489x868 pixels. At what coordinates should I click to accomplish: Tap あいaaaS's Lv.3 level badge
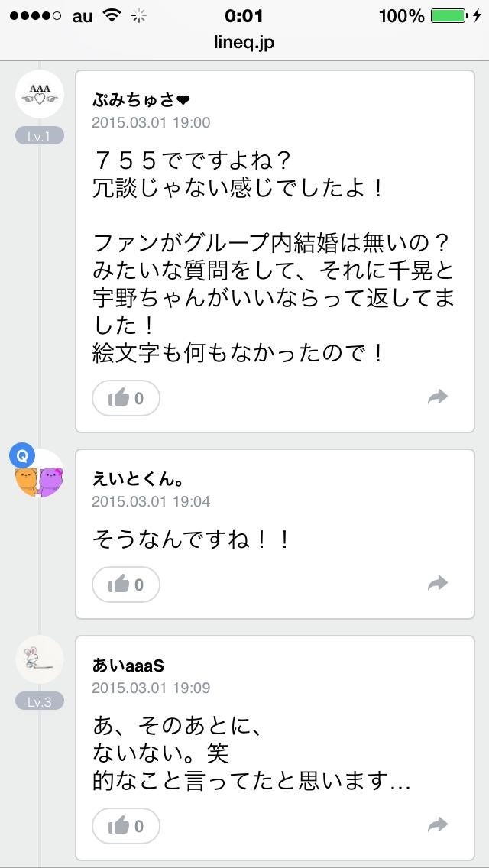(39, 700)
